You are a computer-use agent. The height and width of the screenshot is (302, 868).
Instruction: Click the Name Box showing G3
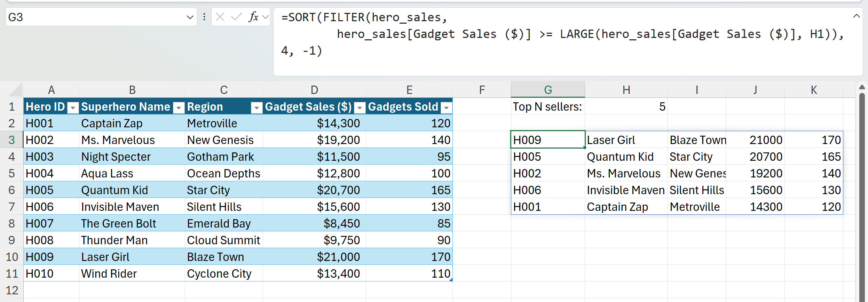[x=94, y=17]
